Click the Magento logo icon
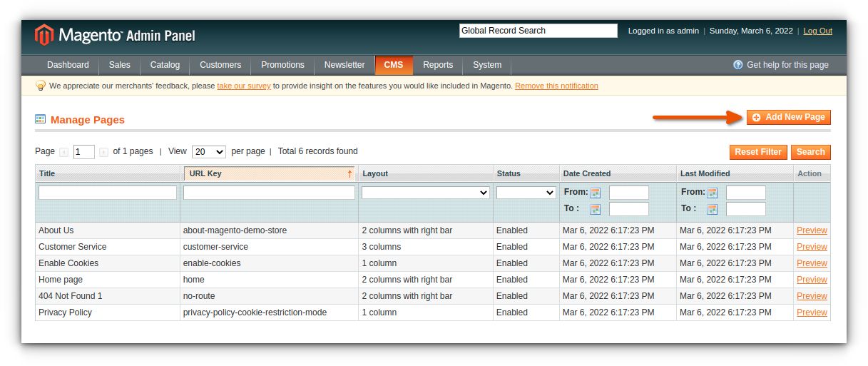This screenshot has width=868, height=366. (x=44, y=35)
